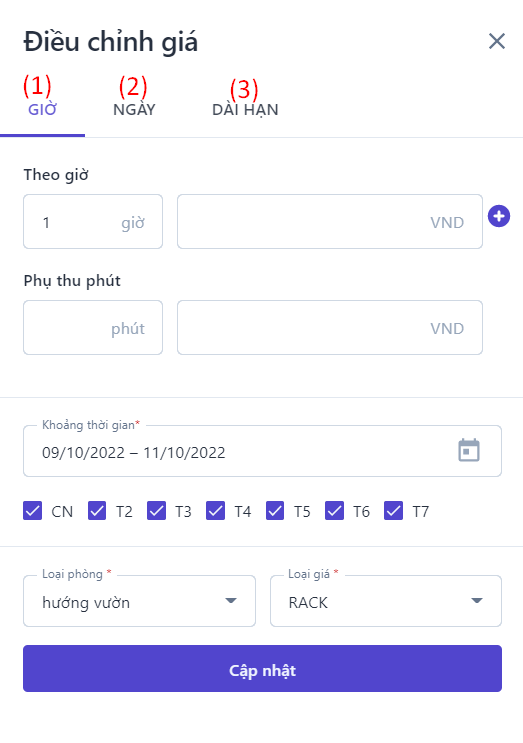Switch to the DÀI HẠN tab

pyautogui.click(x=245, y=110)
